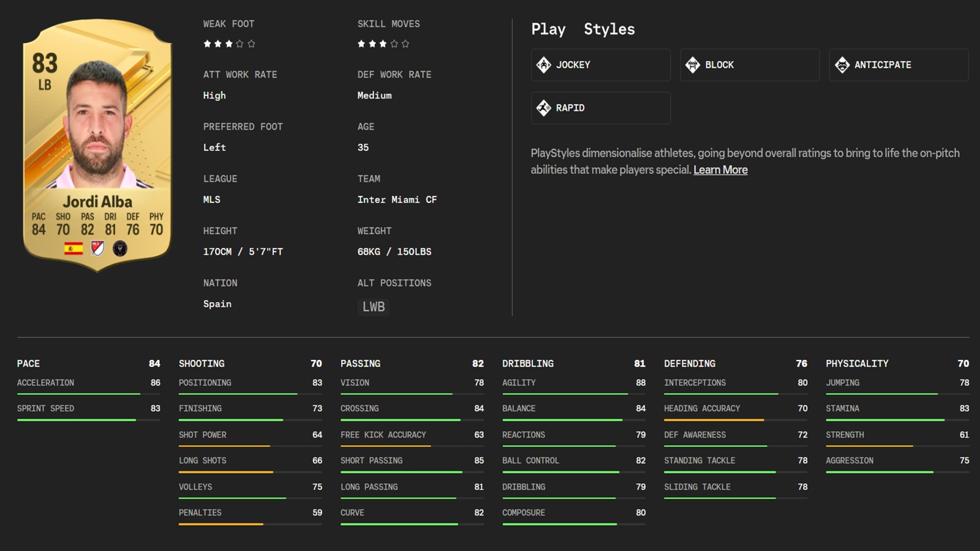
Task: Click the LWB alternate position badge
Action: (372, 307)
